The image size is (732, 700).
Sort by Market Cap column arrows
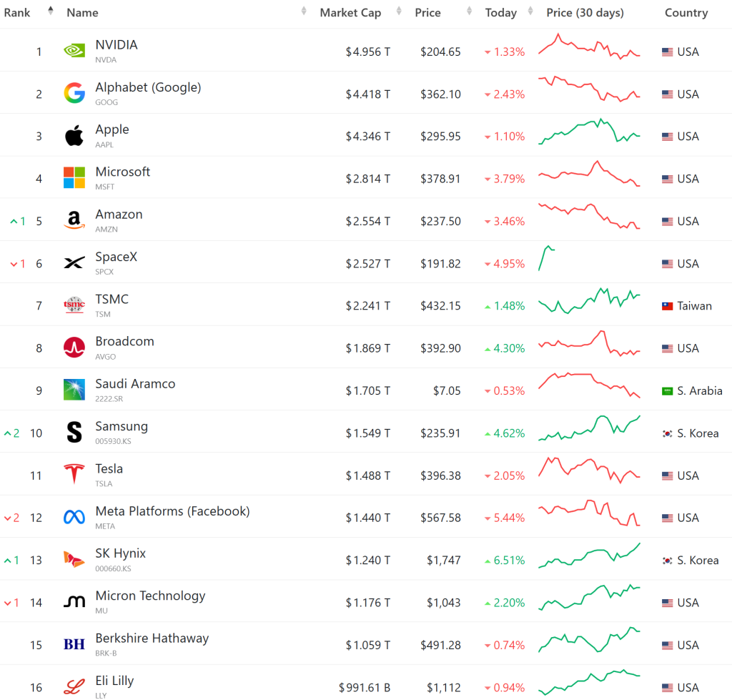[x=399, y=11]
